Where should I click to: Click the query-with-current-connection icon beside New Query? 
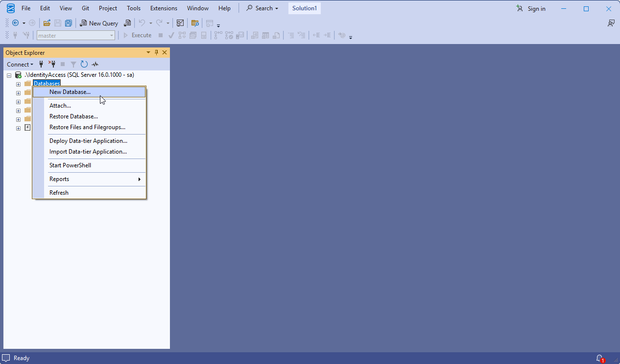[x=127, y=23]
